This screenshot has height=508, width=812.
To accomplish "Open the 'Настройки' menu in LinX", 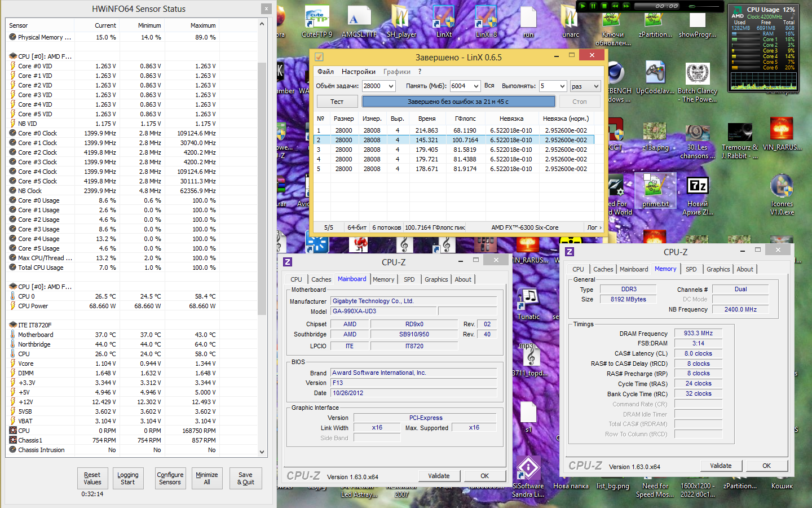I will 359,72.
